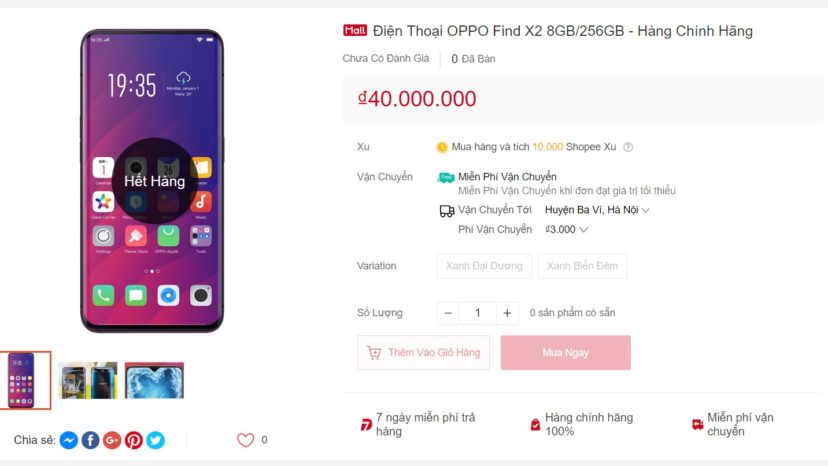The height and width of the screenshot is (466, 828).
Task: Share product on Google Plus
Action: pyautogui.click(x=112, y=440)
